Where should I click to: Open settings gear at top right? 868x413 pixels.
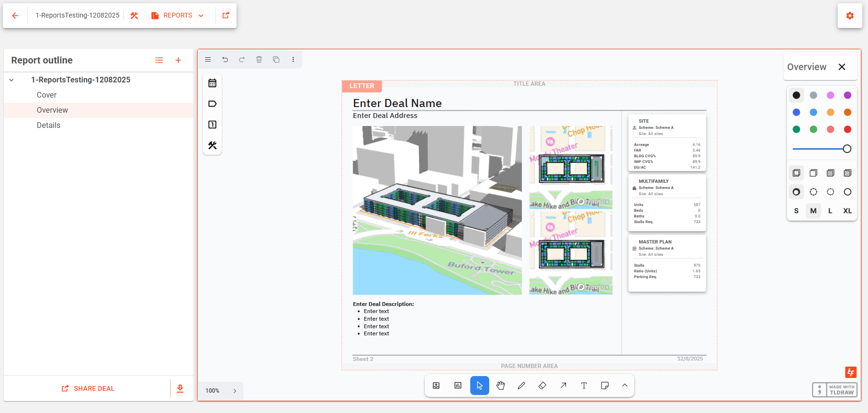pyautogui.click(x=850, y=16)
